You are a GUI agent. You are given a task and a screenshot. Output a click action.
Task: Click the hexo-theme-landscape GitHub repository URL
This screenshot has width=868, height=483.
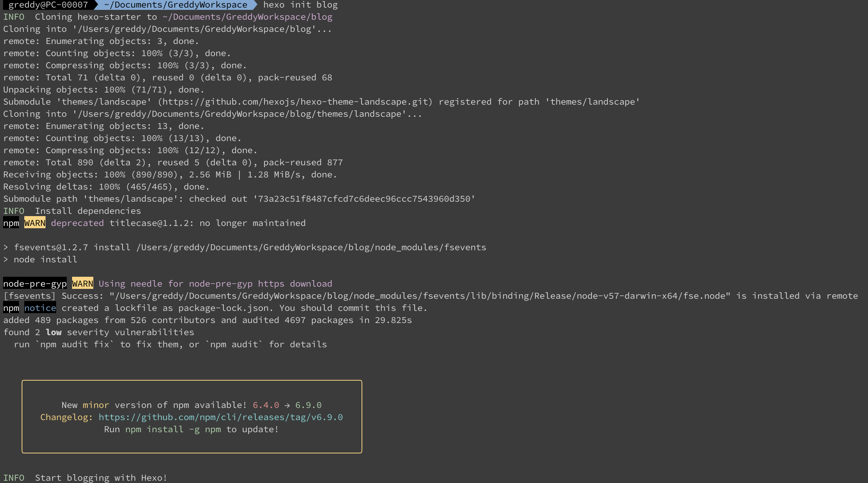(295, 102)
